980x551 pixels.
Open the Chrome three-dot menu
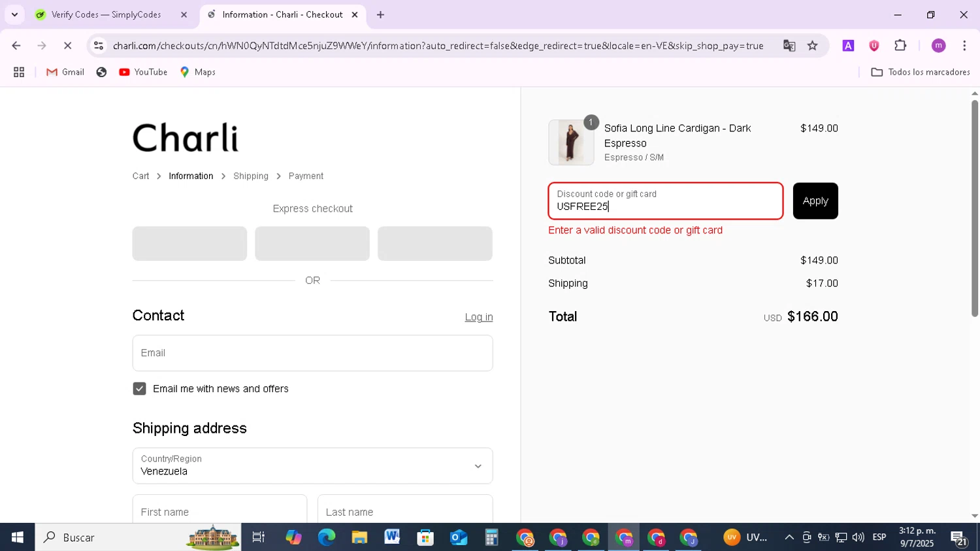click(x=964, y=46)
